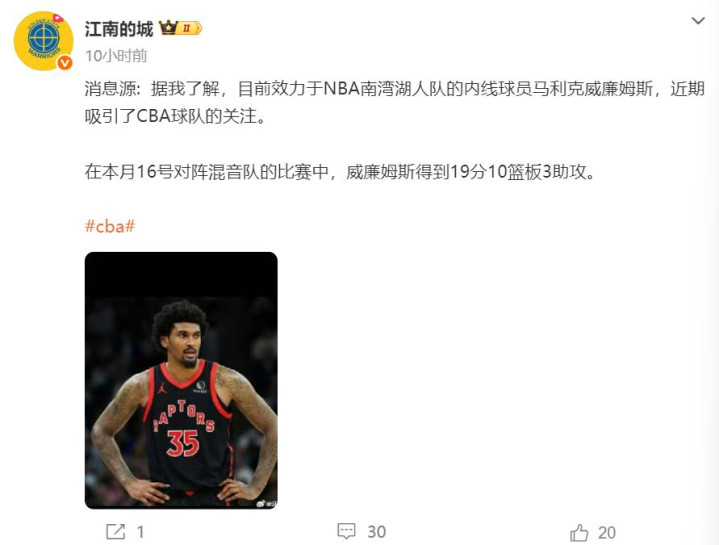
Task: Click the orange verified V badge
Action: 64,63
